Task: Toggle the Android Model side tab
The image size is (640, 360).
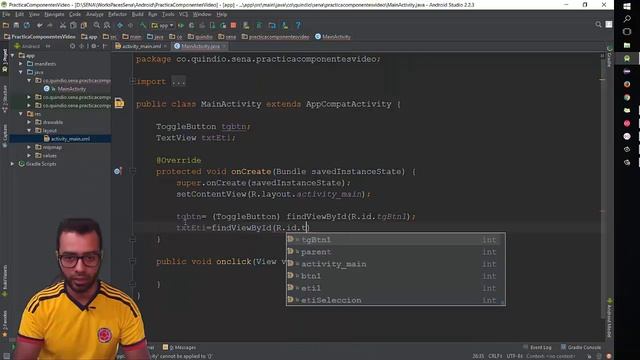Action: (x=609, y=318)
